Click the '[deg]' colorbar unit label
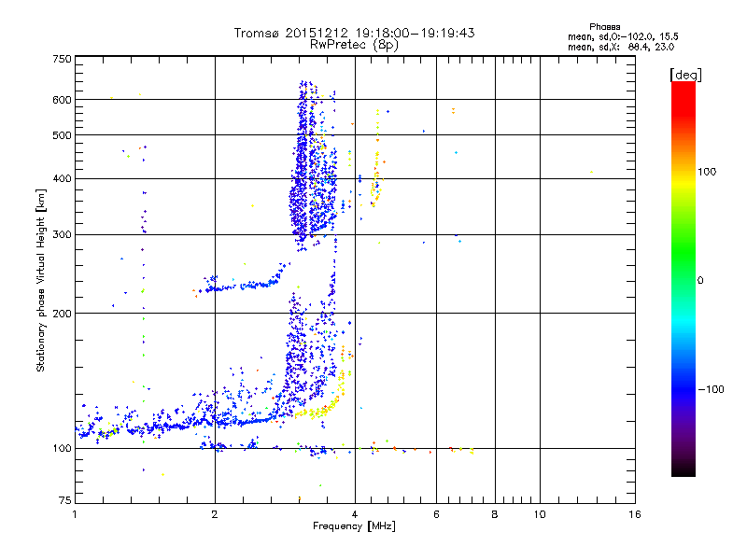Screen dimensions: 747x560 pyautogui.click(x=685, y=75)
